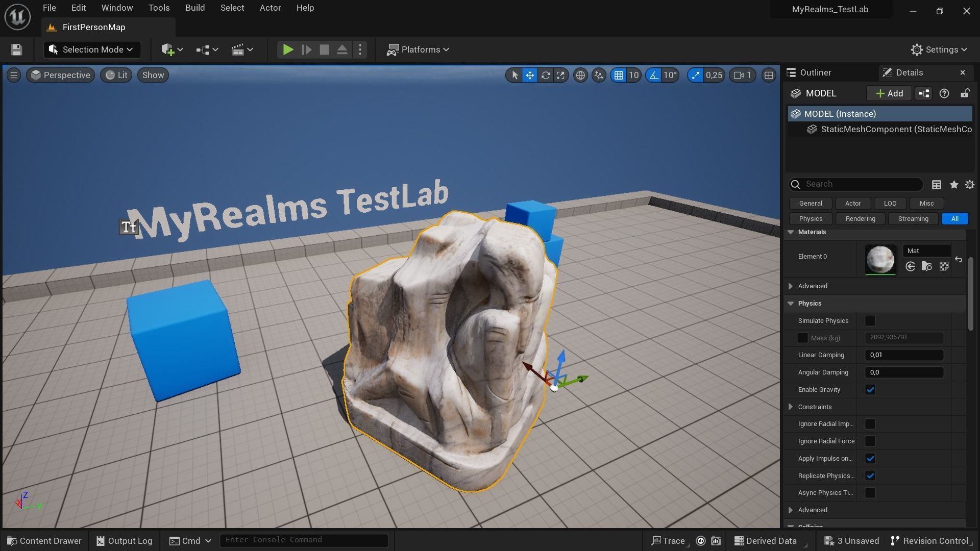Open the Tools menu
This screenshot has width=980, height=551.
point(159,8)
